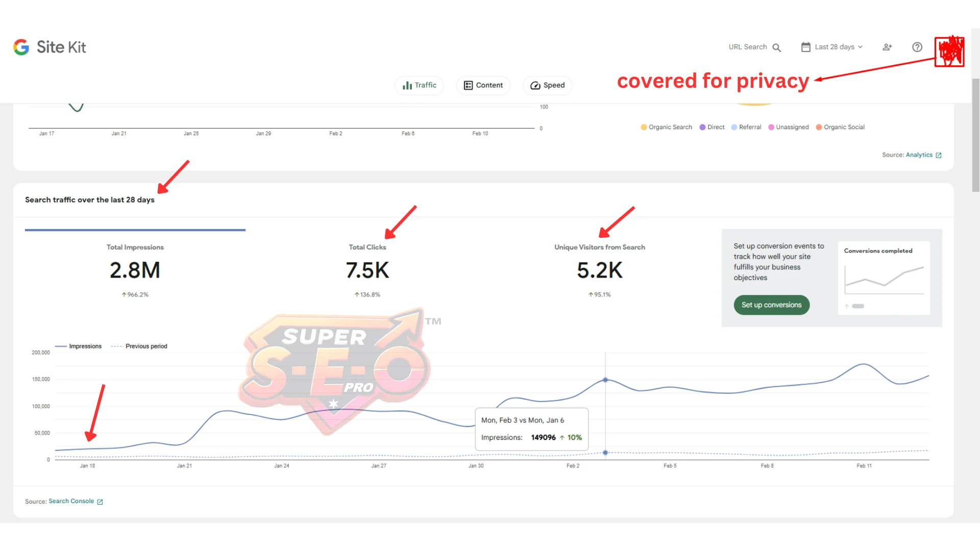Image resolution: width=980 pixels, height=551 pixels.
Task: Click the URL Search magnifier icon
Action: click(776, 47)
